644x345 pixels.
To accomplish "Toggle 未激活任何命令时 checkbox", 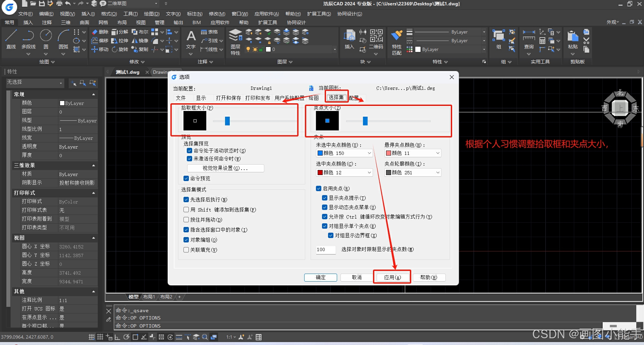I will tap(190, 159).
